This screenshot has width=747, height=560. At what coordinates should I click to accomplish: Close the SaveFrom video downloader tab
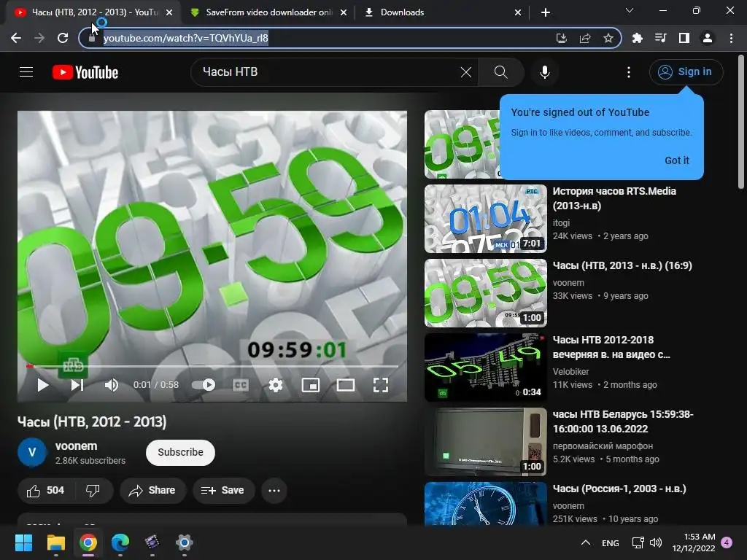[344, 13]
